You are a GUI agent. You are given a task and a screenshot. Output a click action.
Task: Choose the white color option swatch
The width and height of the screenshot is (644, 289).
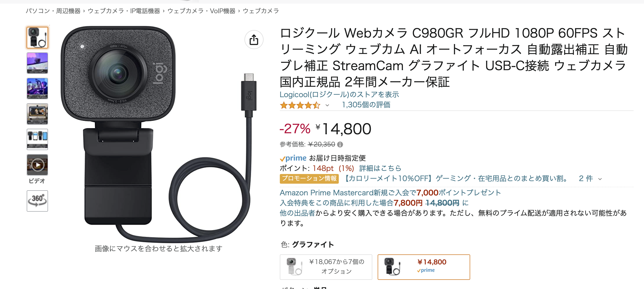pyautogui.click(x=326, y=267)
